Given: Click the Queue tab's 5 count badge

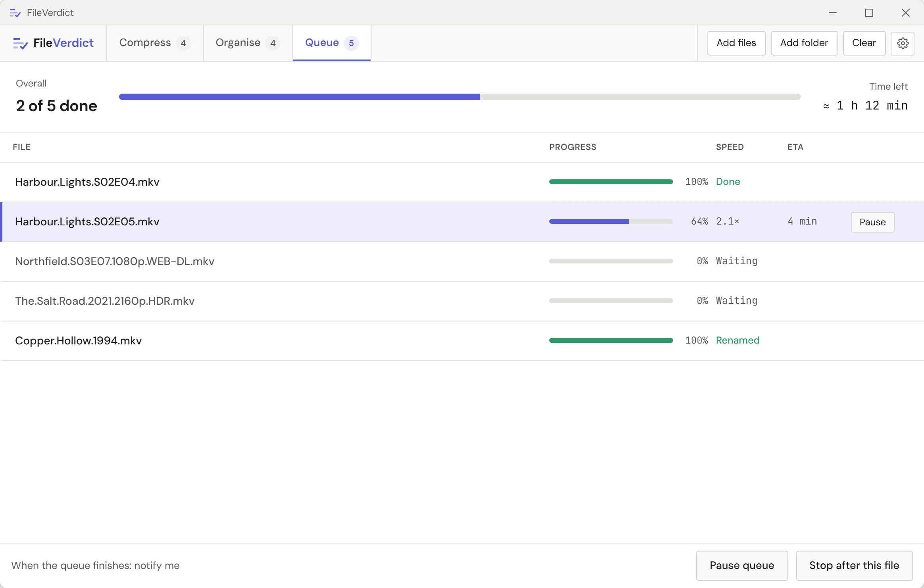Looking at the screenshot, I should 351,43.
